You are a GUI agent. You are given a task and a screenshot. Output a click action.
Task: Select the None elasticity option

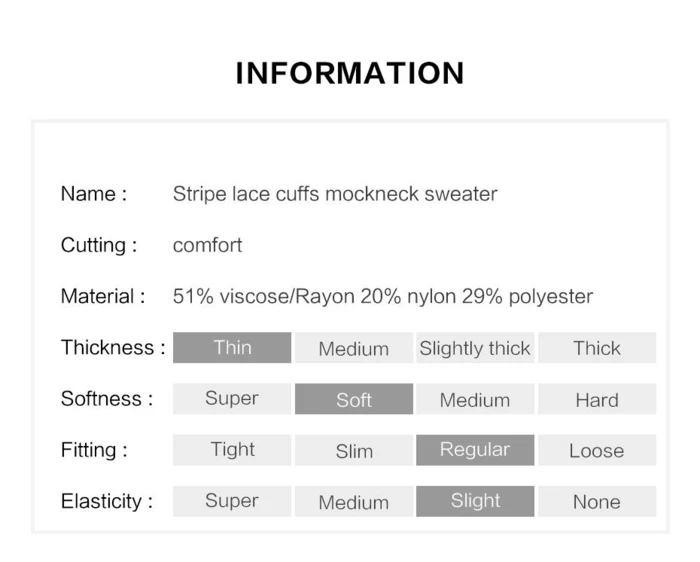click(597, 501)
